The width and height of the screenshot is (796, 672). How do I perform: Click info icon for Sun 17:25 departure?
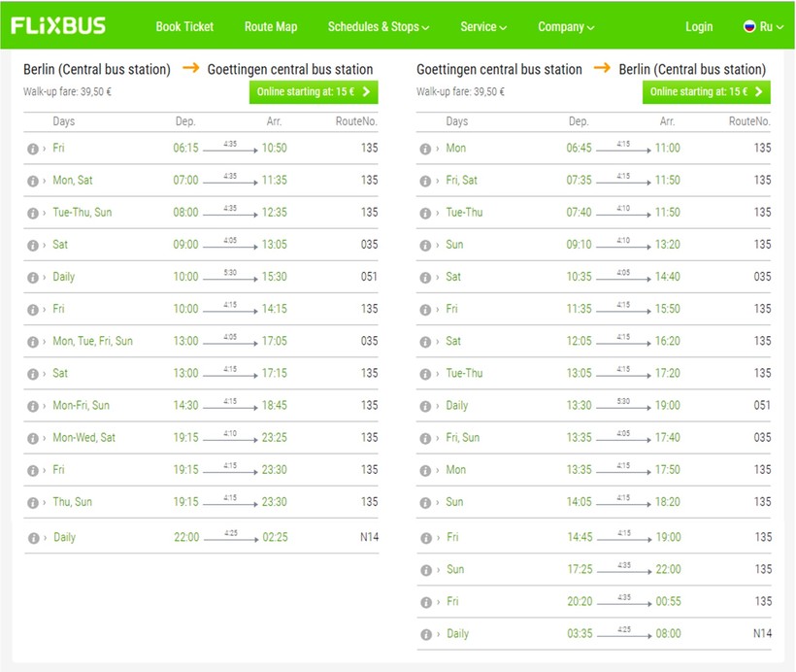pyautogui.click(x=425, y=570)
